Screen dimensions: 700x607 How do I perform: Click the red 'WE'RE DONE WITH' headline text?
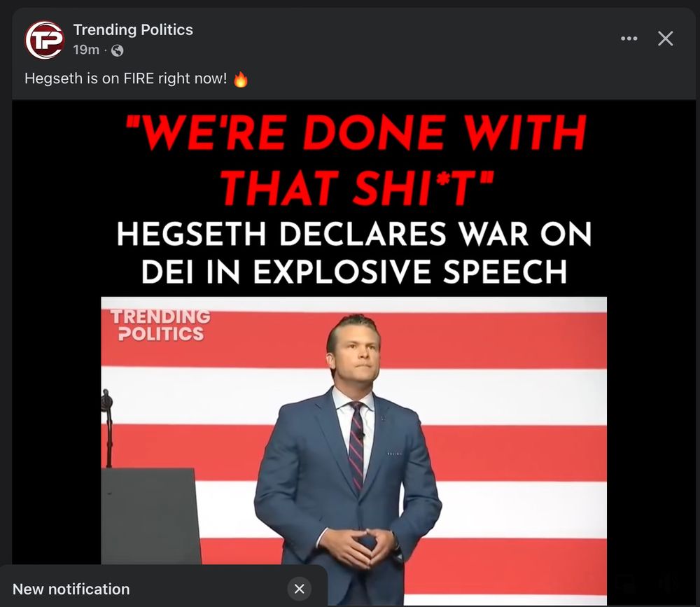(x=356, y=132)
